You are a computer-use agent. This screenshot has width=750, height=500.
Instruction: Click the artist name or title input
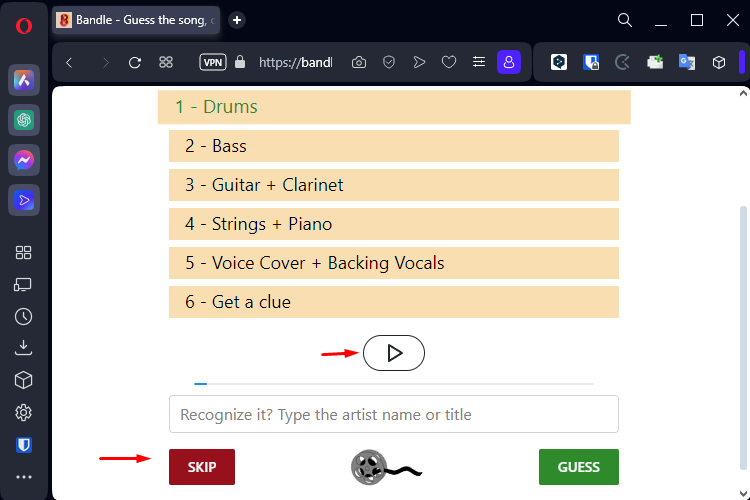click(x=394, y=414)
